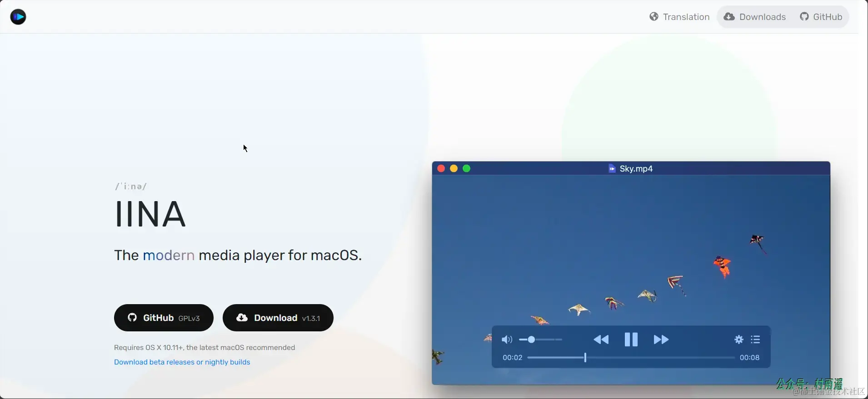Screen dimensions: 868x399
Task: Open the Translation page
Action: pos(679,17)
